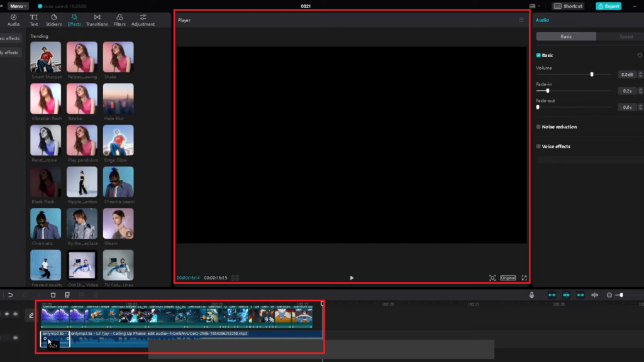Screen dimensions: 644x362
Task: Select the split clip tool
Action: point(39,294)
